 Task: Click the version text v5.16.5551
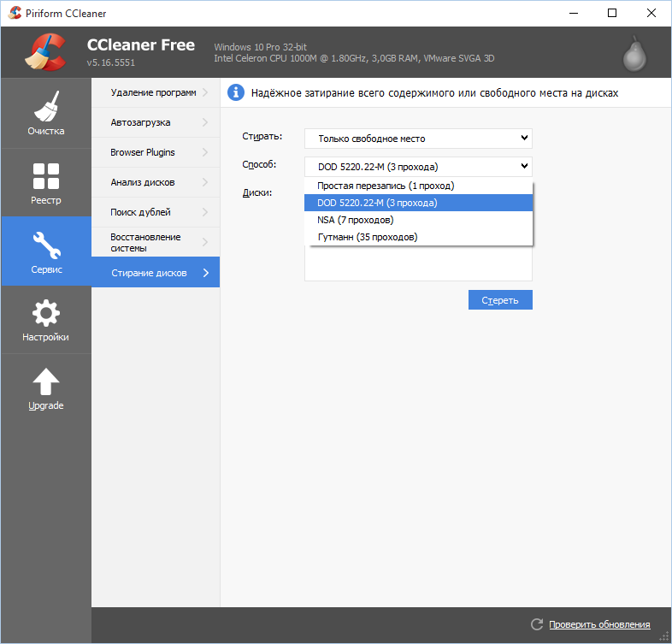pyautogui.click(x=110, y=62)
